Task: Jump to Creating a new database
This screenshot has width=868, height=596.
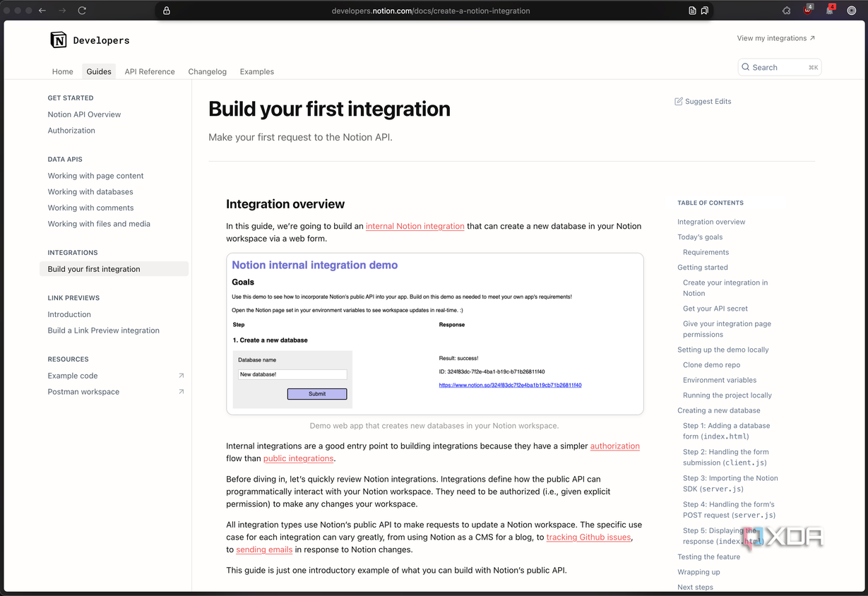Action: [719, 411]
